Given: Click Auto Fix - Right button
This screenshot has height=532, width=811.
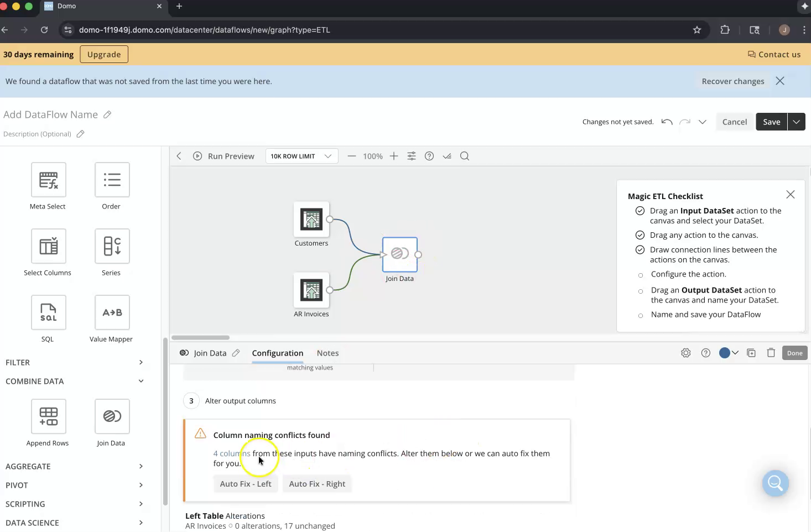Looking at the screenshot, I should pyautogui.click(x=317, y=484).
